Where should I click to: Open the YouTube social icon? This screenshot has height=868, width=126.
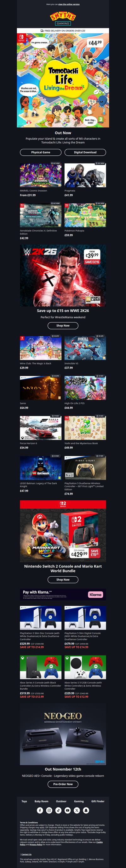[x=67, y=810]
